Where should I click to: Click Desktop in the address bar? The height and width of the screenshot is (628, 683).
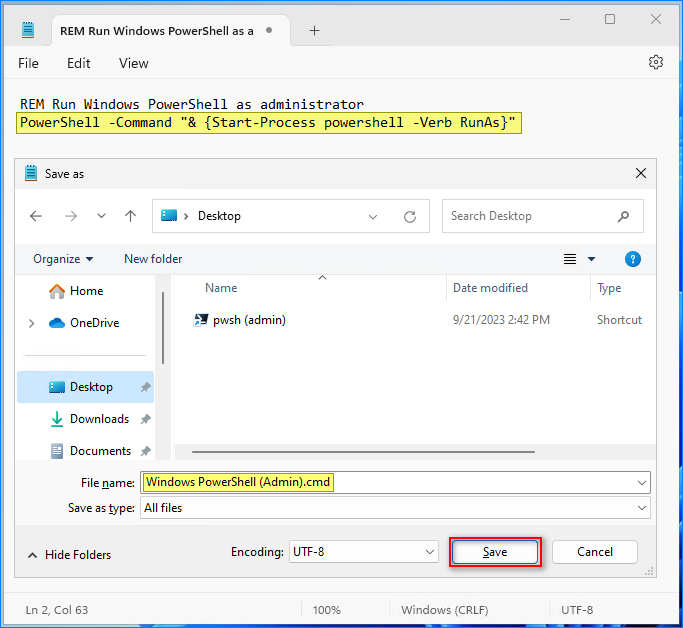tap(219, 216)
